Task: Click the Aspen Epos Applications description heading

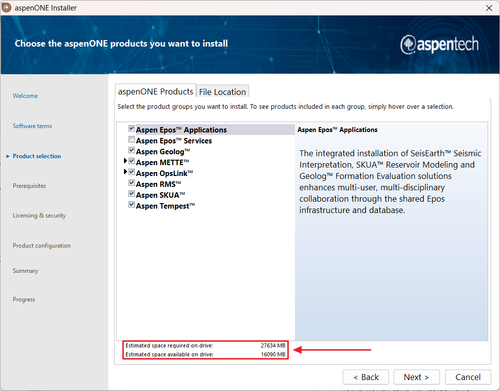Action: [337, 130]
